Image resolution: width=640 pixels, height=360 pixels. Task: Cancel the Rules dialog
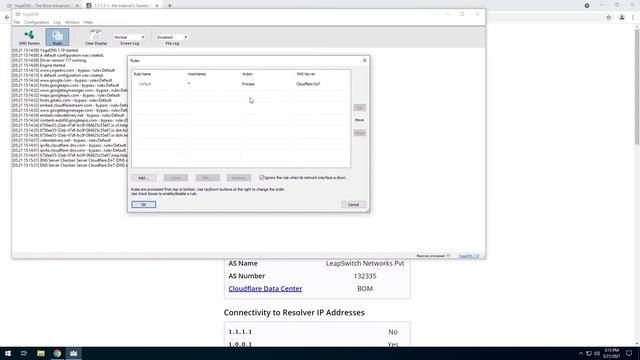pyautogui.click(x=353, y=204)
